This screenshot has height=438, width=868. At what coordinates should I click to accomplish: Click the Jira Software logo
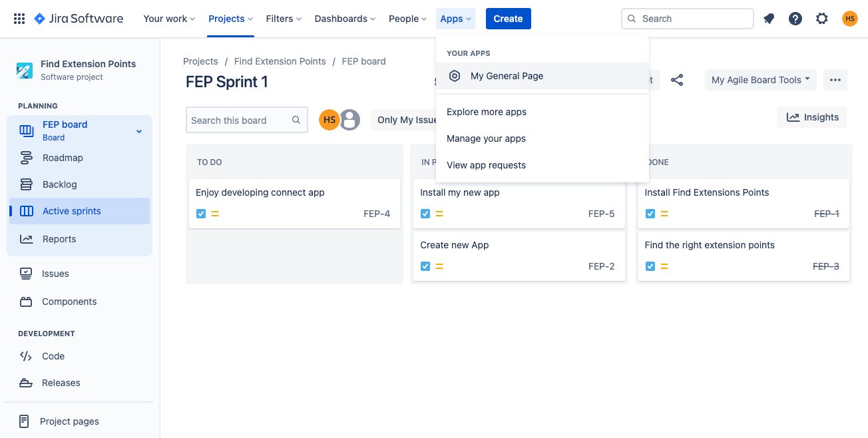79,19
